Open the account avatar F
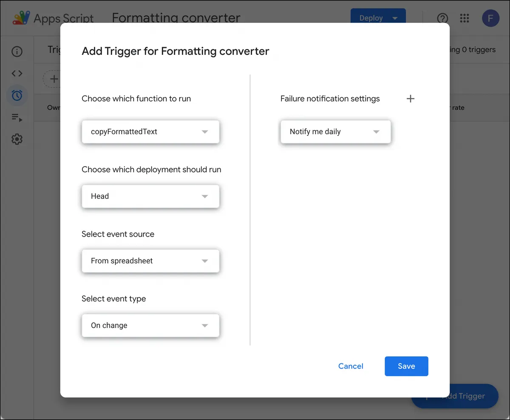 tap(491, 18)
